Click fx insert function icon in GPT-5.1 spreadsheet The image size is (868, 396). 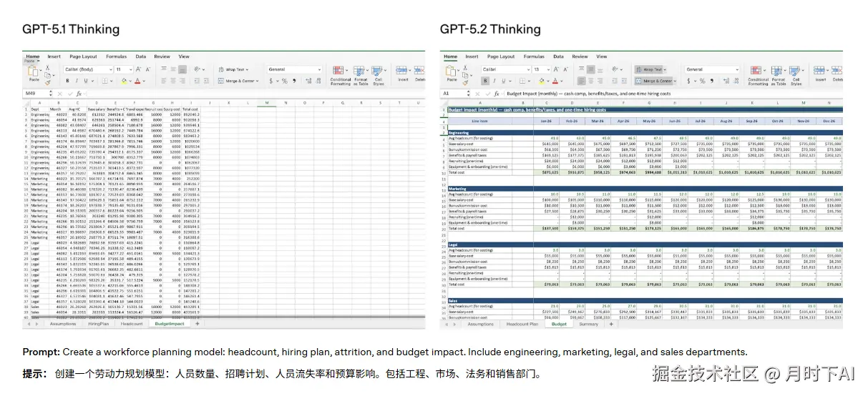79,94
